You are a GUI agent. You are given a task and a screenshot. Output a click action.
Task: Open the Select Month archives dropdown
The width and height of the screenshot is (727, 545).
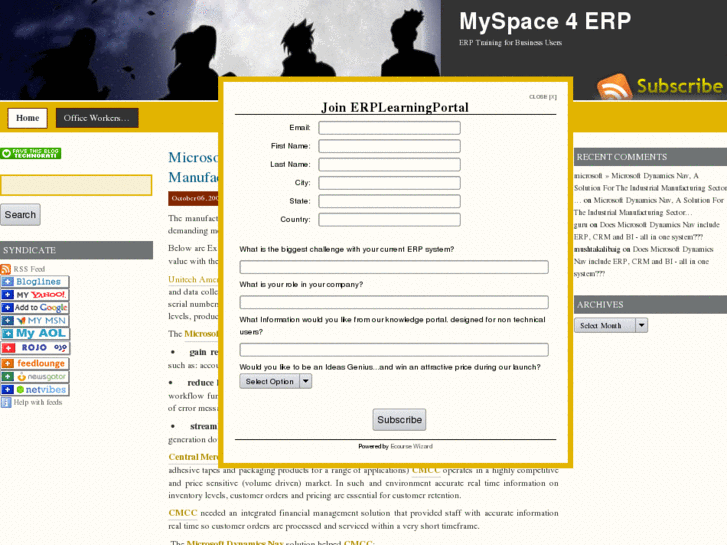point(611,326)
